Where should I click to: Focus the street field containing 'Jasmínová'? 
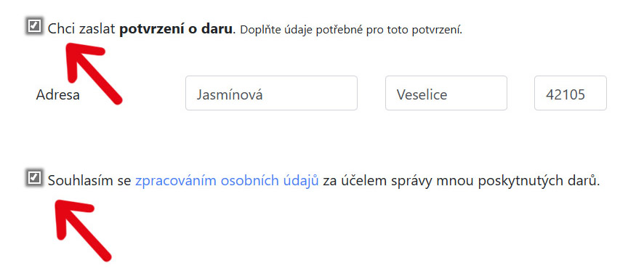(x=271, y=93)
